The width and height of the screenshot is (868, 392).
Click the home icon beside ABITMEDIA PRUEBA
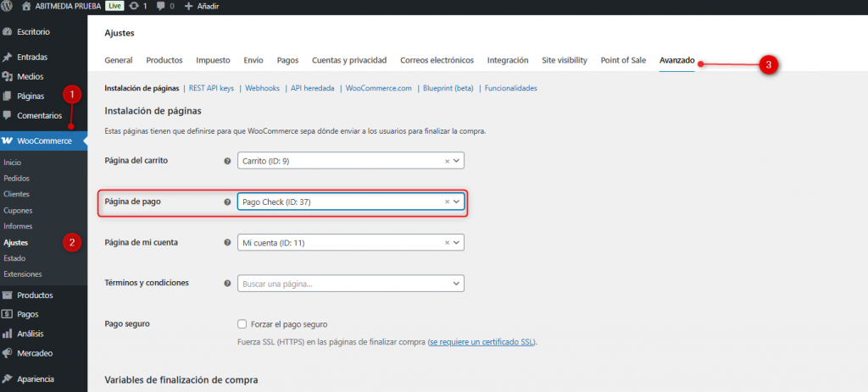click(x=26, y=6)
